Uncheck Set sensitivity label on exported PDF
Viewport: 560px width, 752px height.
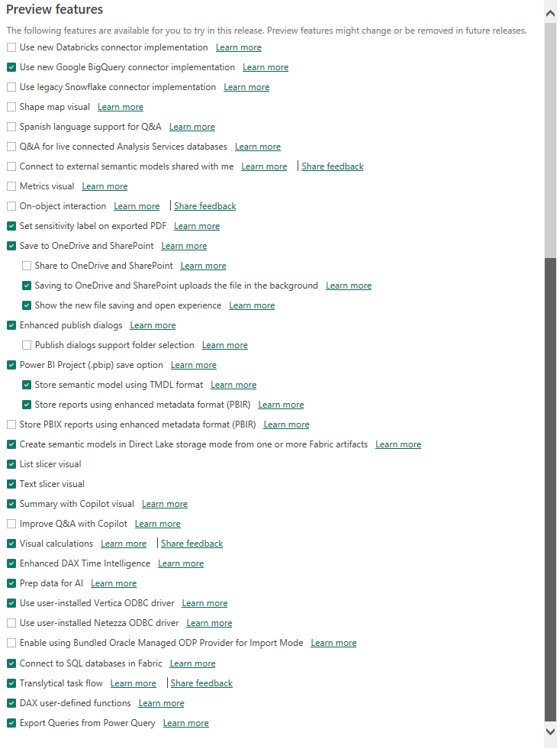(11, 227)
